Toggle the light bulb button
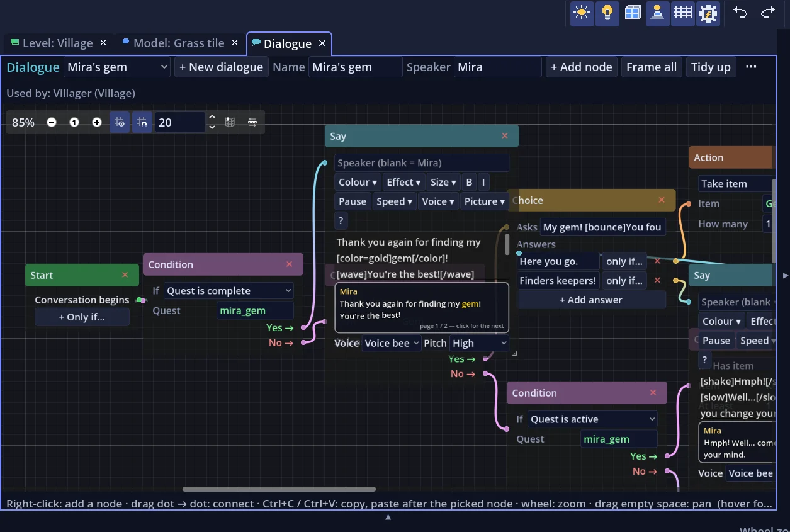Image resolution: width=790 pixels, height=532 pixels. pyautogui.click(x=607, y=13)
